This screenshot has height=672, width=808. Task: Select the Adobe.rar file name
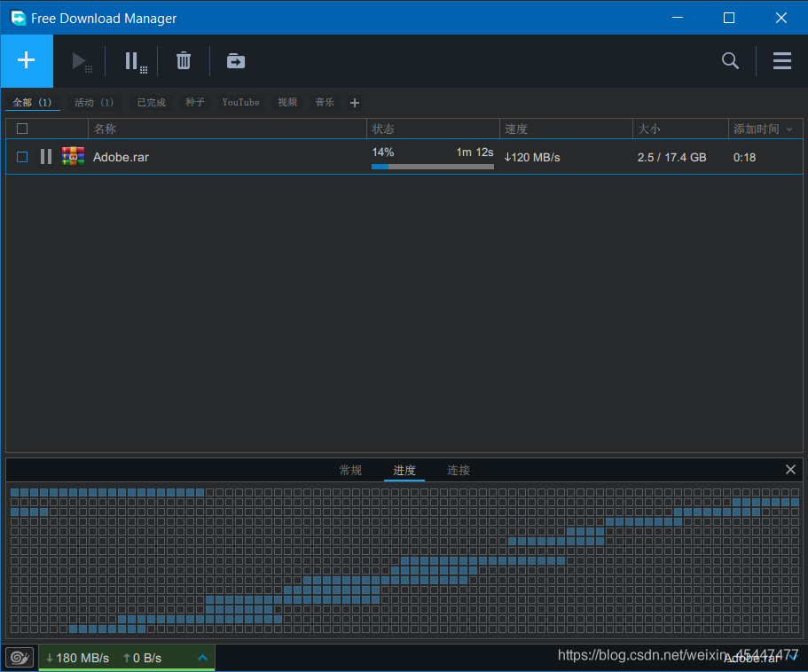121,157
